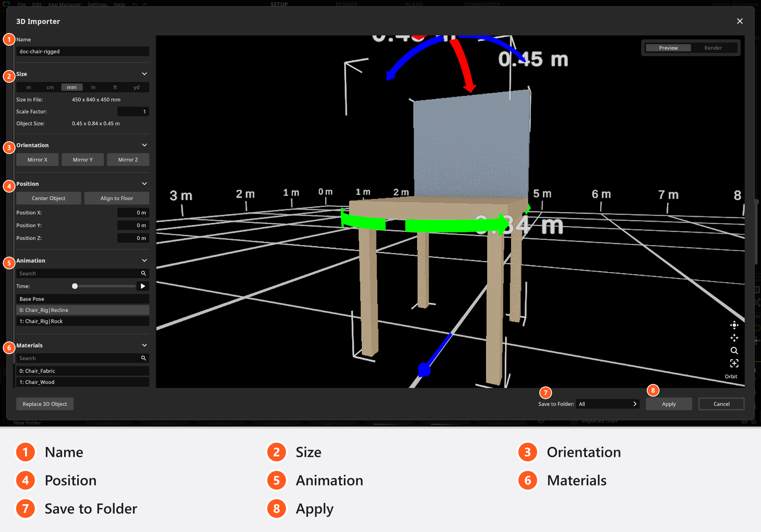Select the Base Pose animation entry
The height and width of the screenshot is (532, 761).
[83, 299]
